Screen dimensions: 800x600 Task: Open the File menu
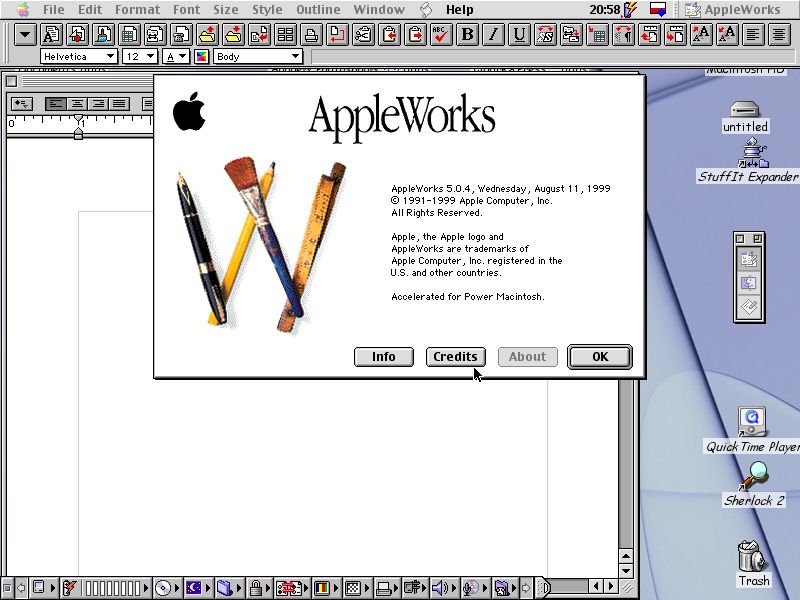pyautogui.click(x=54, y=10)
